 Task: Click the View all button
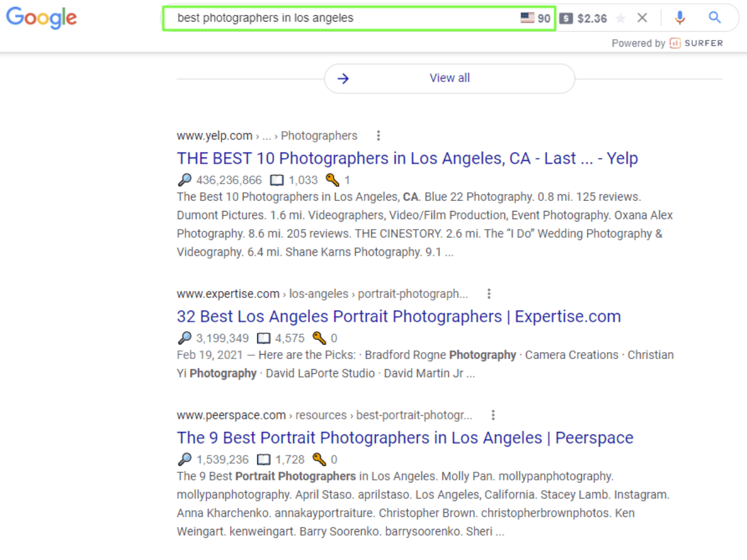(449, 78)
